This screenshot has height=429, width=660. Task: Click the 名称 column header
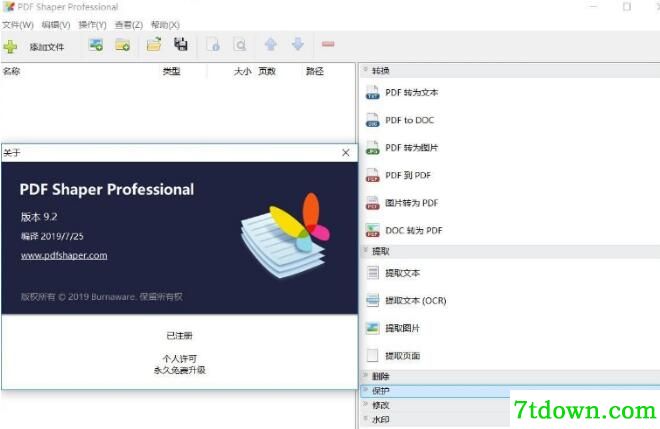pyautogui.click(x=11, y=71)
